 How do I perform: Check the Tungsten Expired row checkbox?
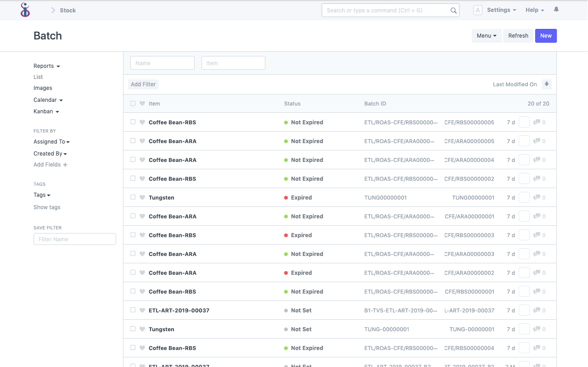point(133,197)
